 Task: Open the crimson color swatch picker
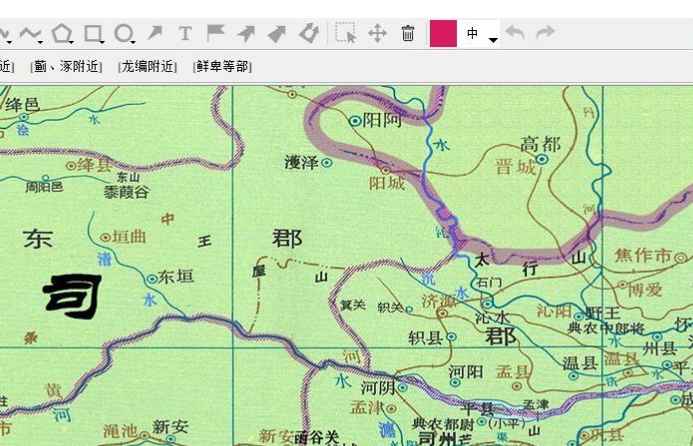[443, 33]
